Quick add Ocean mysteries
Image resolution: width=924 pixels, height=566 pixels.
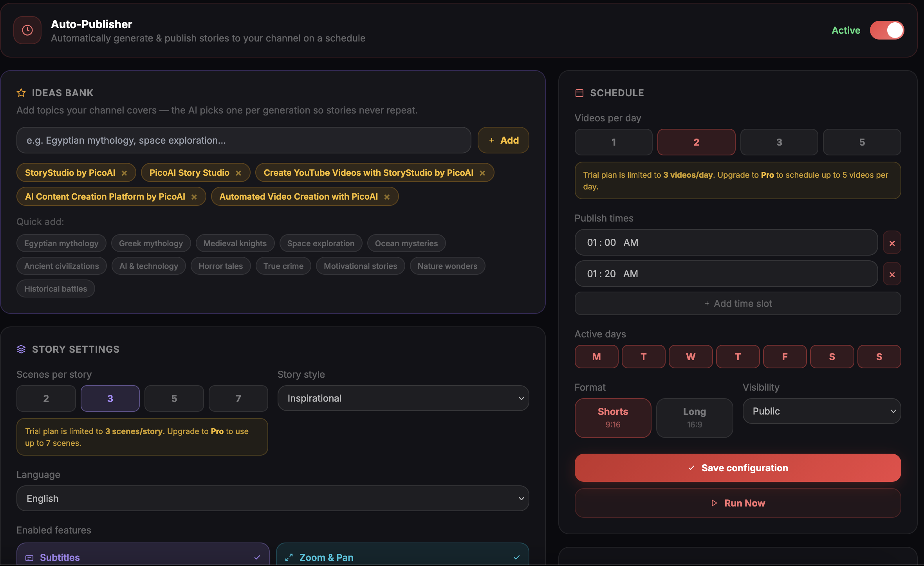[406, 243]
